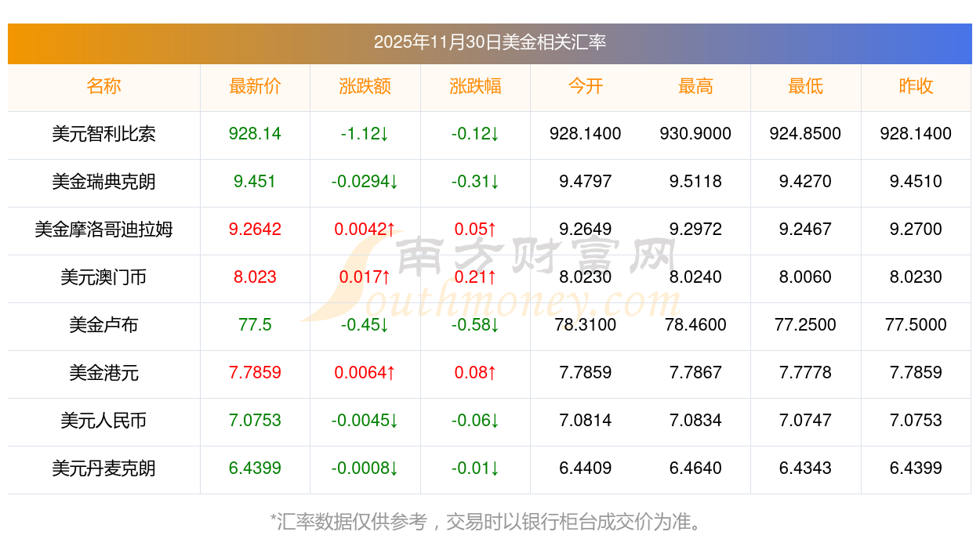Image resolution: width=980 pixels, height=546 pixels.
Task: Click the 美元人民币 row name
Action: [x=104, y=421]
